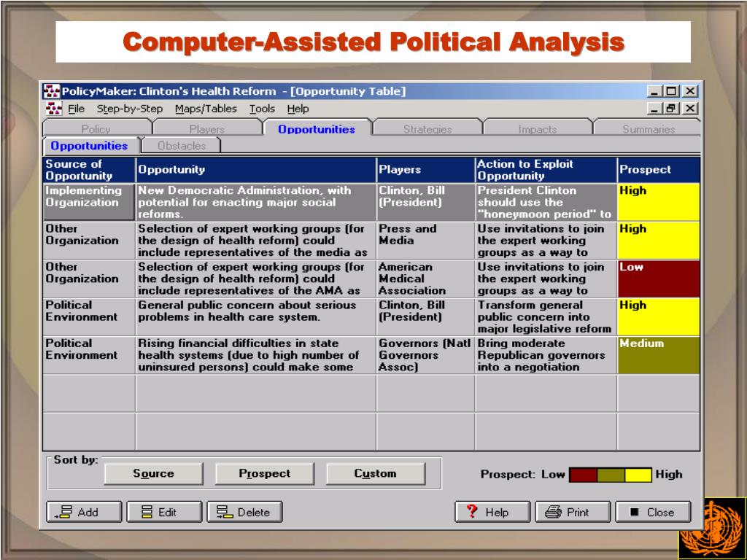Switch to the Policy tab
747x560 pixels.
click(x=96, y=128)
